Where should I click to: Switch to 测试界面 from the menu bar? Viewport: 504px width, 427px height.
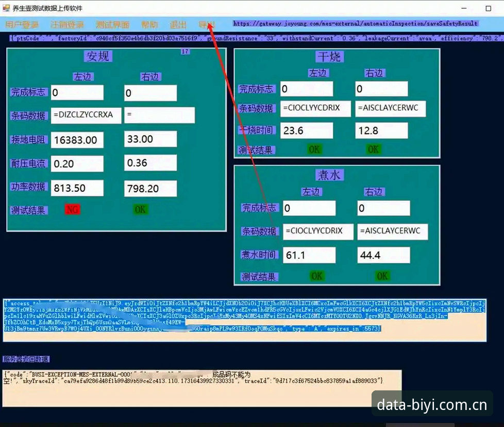112,24
